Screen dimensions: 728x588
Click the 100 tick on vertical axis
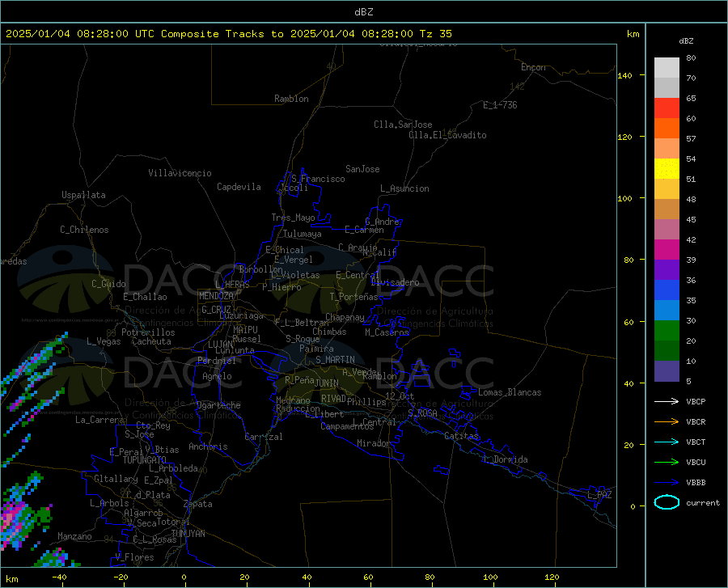click(625, 198)
